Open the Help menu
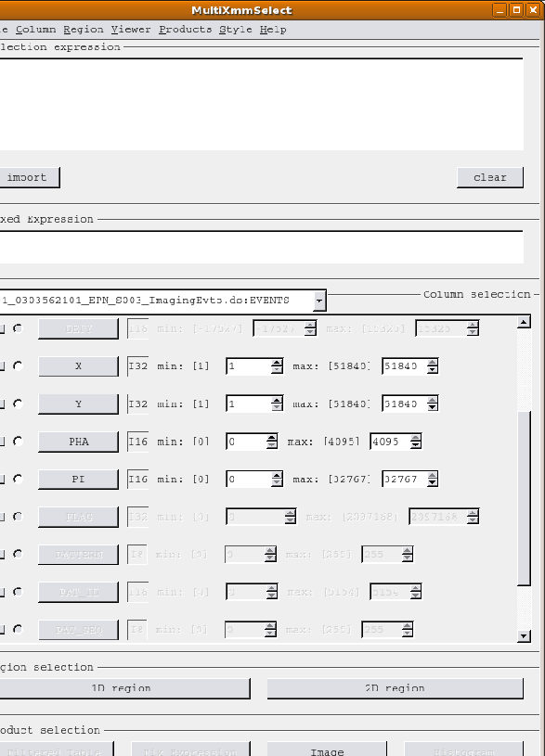 273,30
